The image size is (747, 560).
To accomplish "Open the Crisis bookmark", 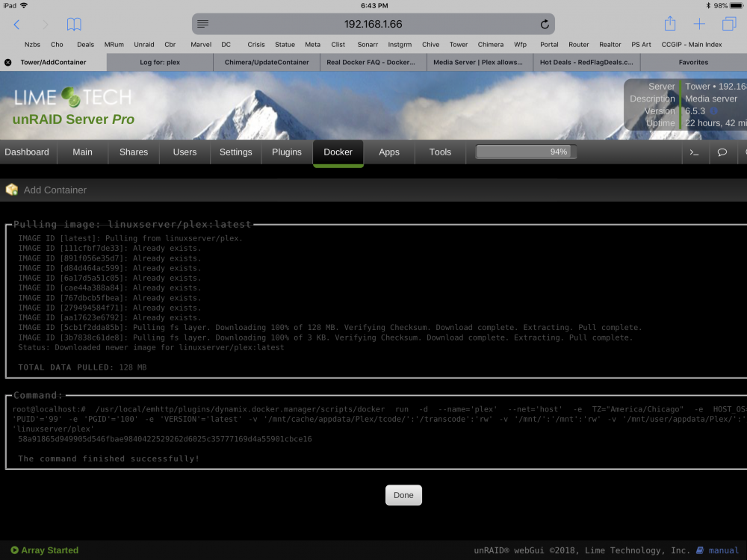I will click(256, 44).
